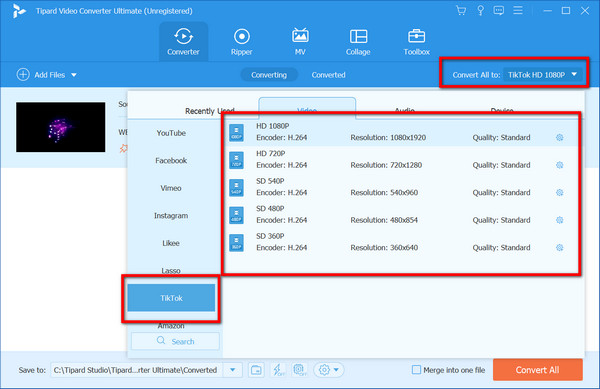Select the HD 1080P preset
The height and width of the screenshot is (389, 600).
point(401,132)
